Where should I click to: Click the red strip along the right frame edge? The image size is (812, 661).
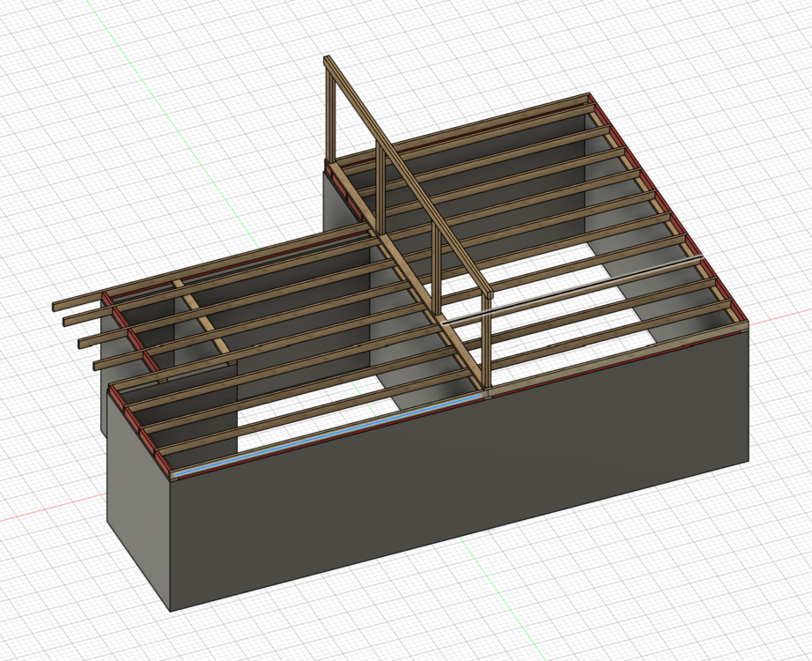669,212
